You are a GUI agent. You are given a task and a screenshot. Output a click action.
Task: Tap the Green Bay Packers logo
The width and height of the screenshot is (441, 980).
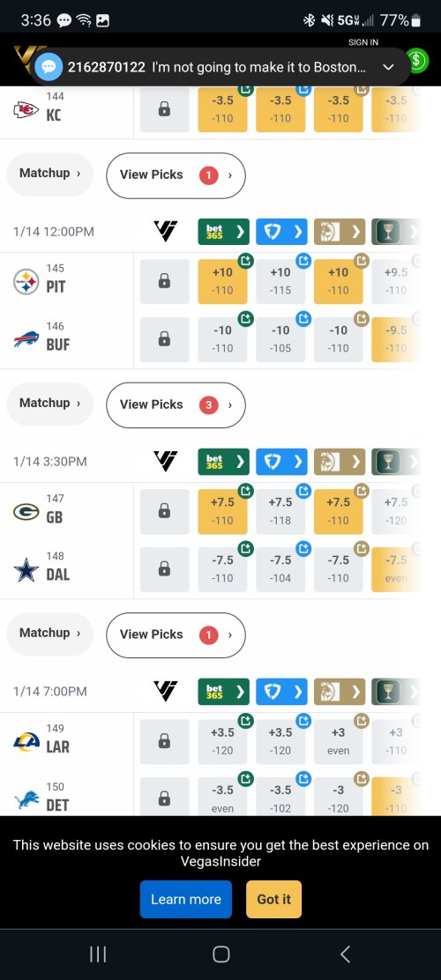26,512
